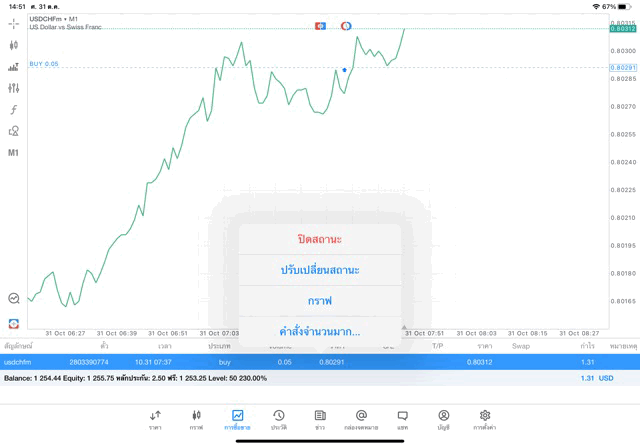Choose คำสั่งจำนวนมาก... (bulk operations) option
Viewport: 640px width, 447px height.
320,331
